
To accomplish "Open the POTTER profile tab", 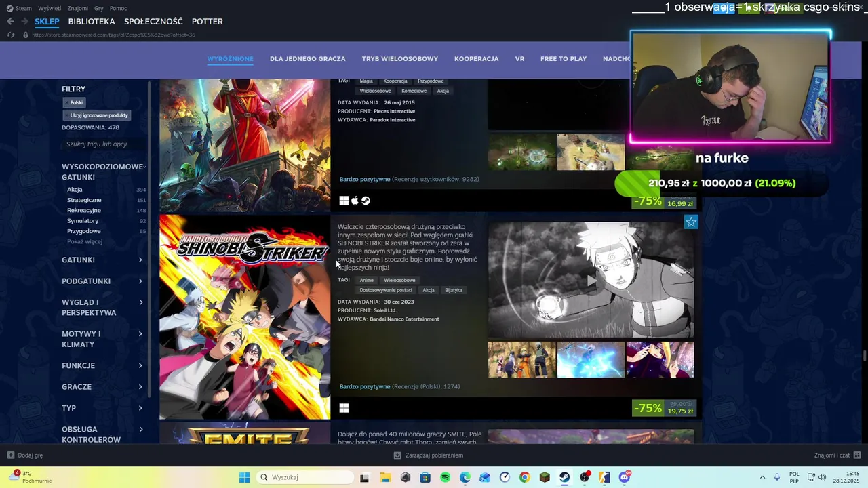I will click(x=208, y=22).
